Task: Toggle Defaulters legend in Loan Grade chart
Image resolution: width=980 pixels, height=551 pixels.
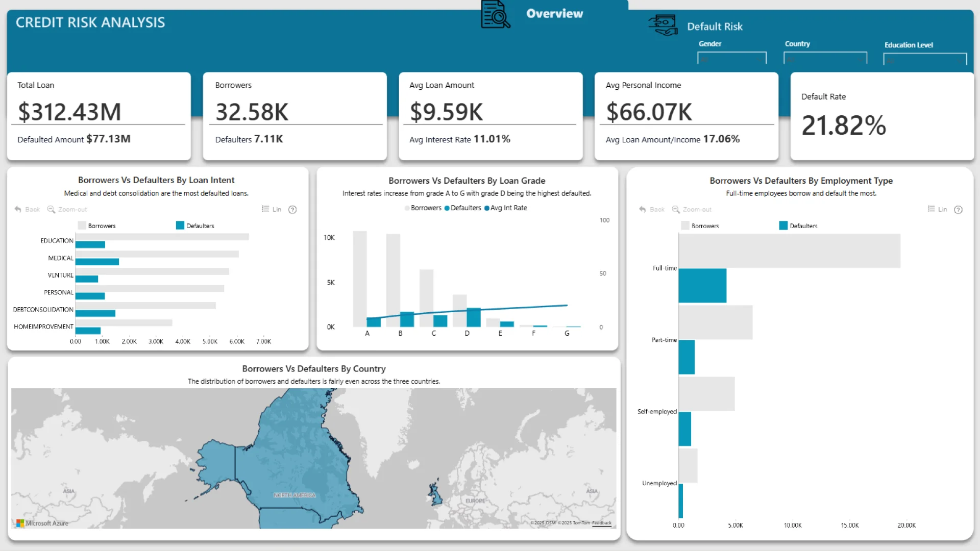Action: point(462,208)
